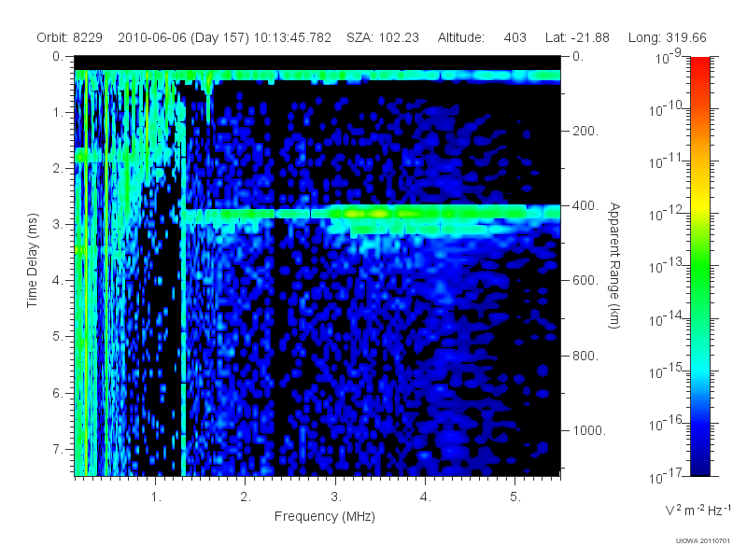Viewport: 747px width, 560px height.
Task: Click the 400. tick on apparent range axis
Action: [585, 205]
